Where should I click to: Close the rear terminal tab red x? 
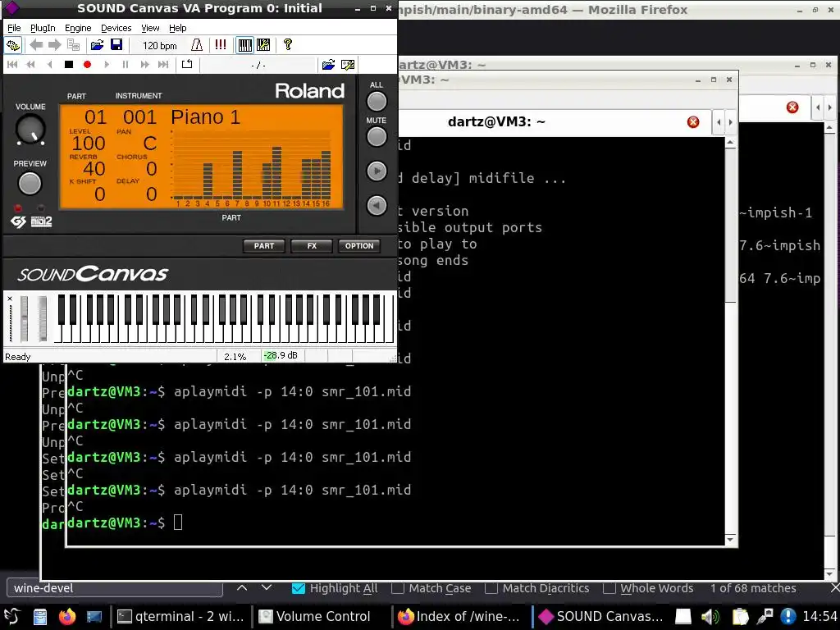point(792,107)
